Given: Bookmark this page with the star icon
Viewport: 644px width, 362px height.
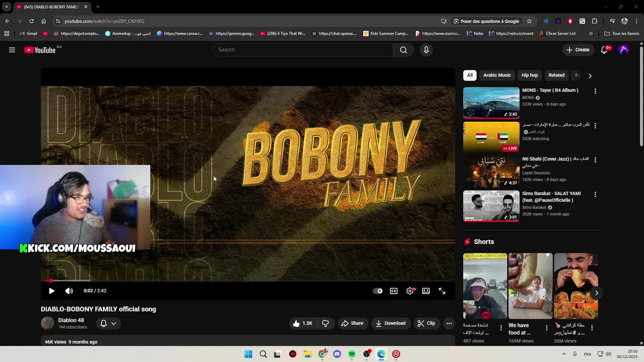Looking at the screenshot, I should [529, 21].
